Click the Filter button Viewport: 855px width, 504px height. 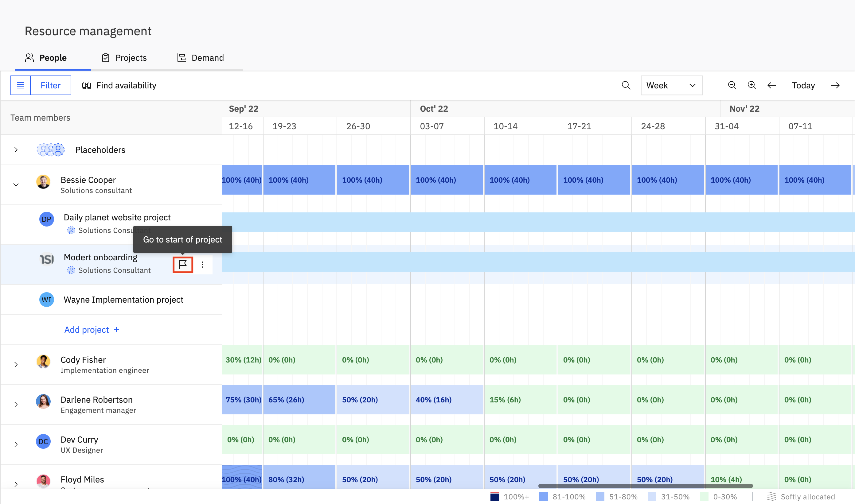[50, 85]
